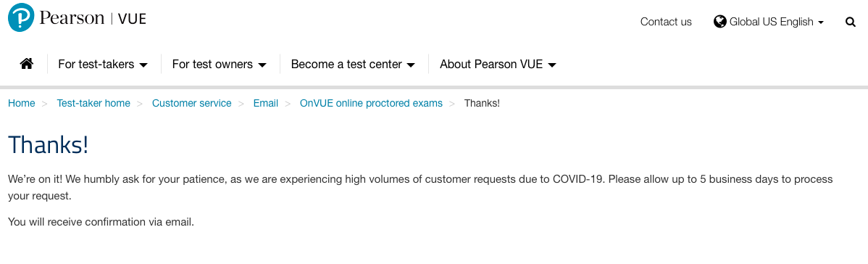Viewport: 868px width, 264px height.
Task: Click the caret beside For test-takers
Action: [143, 65]
